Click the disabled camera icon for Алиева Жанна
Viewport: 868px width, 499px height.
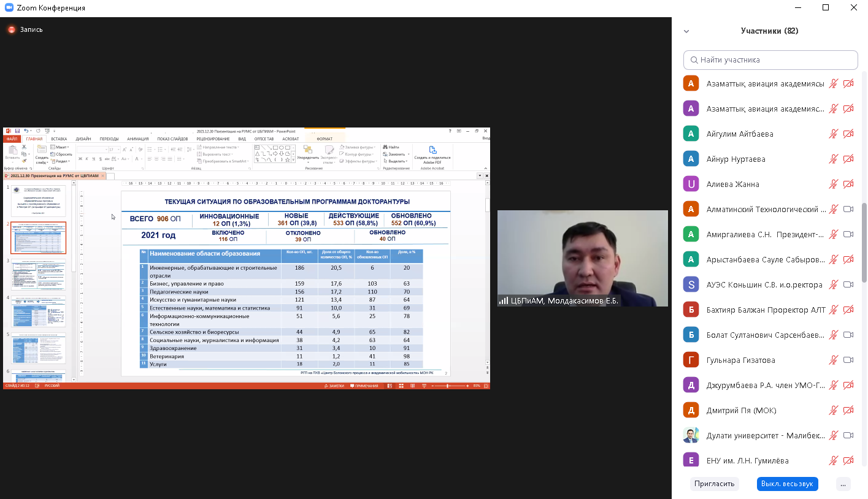pyautogui.click(x=848, y=184)
